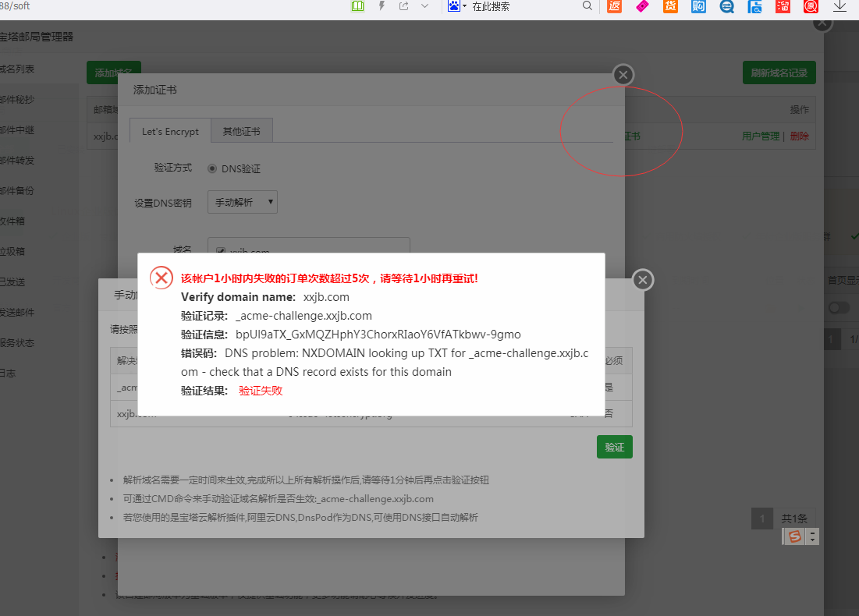Close the manual DNS verification dialog
The width and height of the screenshot is (859, 616).
(643, 281)
